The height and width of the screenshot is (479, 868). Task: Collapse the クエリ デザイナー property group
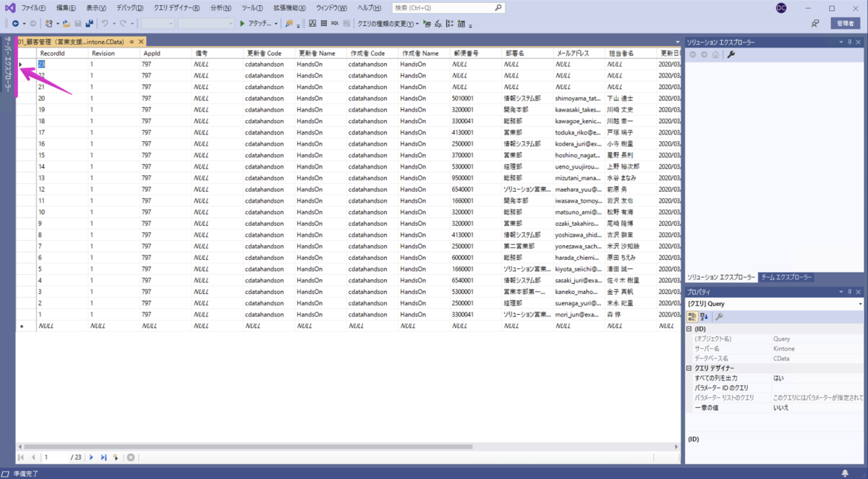pos(689,368)
